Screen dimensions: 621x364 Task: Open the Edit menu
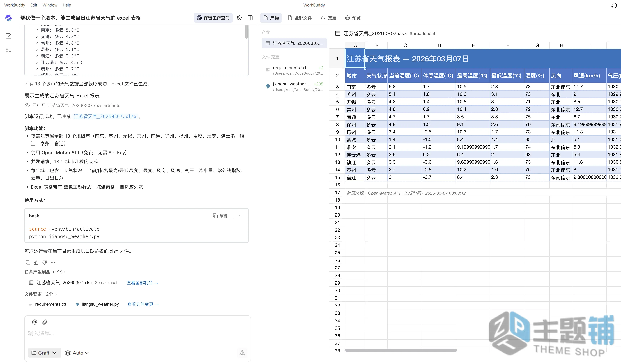(x=34, y=5)
